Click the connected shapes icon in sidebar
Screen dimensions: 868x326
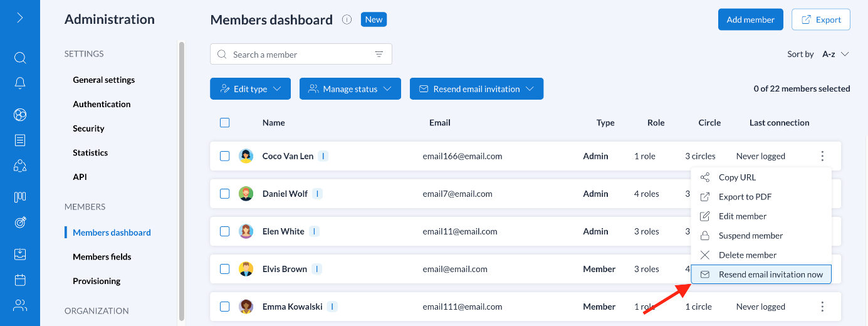click(x=20, y=166)
